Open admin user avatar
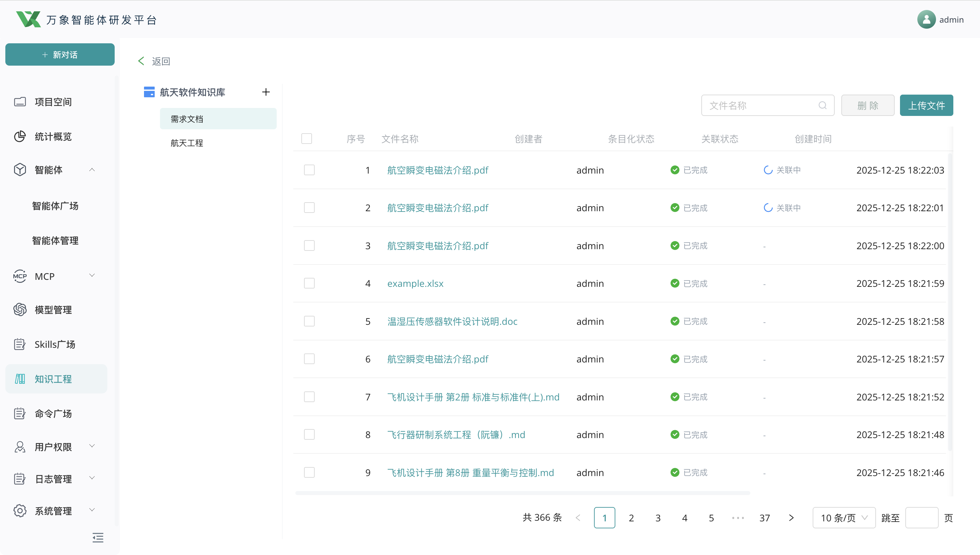Screen dimensions: 980x555 click(926, 19)
